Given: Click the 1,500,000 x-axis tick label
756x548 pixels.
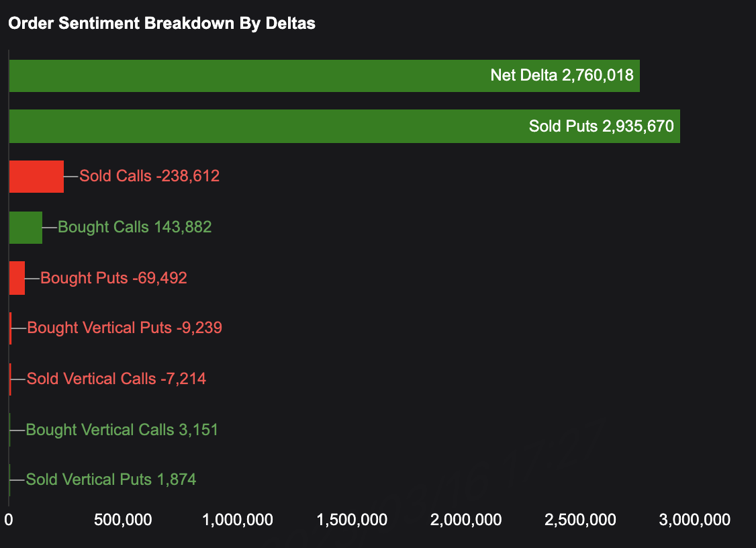Looking at the screenshot, I should coord(351,520).
